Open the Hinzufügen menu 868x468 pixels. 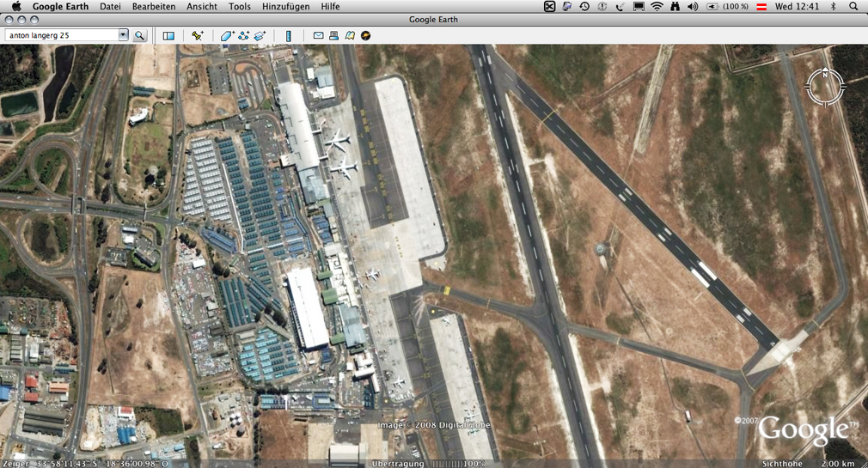[x=285, y=6]
